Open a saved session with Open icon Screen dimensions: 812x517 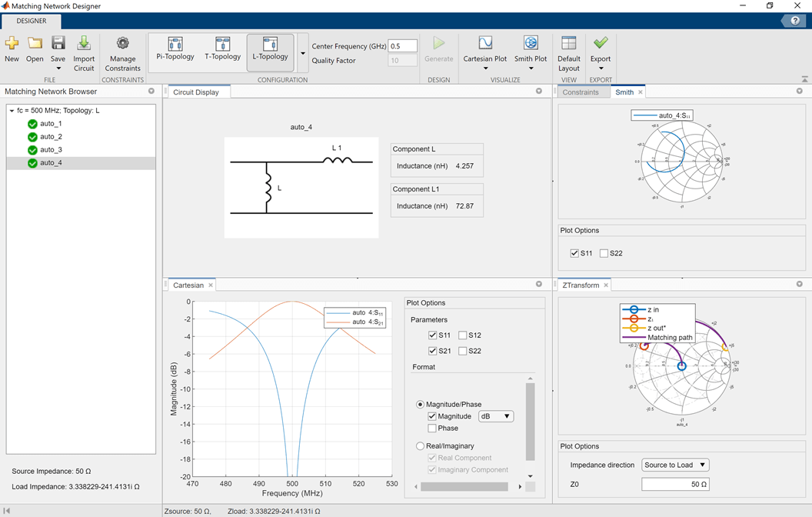click(35, 43)
